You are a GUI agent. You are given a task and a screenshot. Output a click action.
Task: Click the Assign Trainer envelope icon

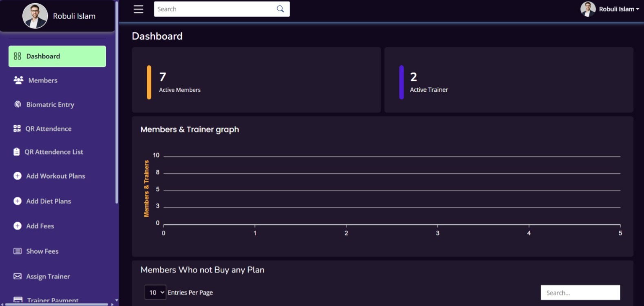point(18,276)
